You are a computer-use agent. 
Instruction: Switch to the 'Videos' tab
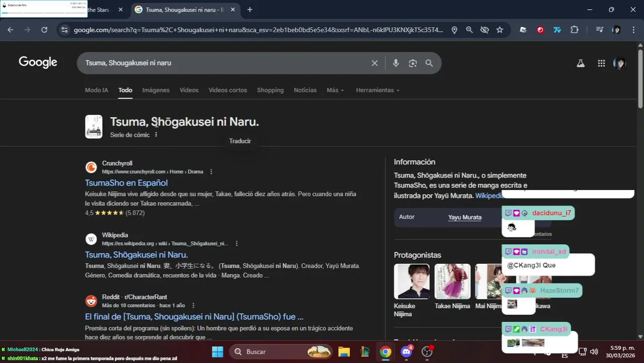(x=189, y=90)
